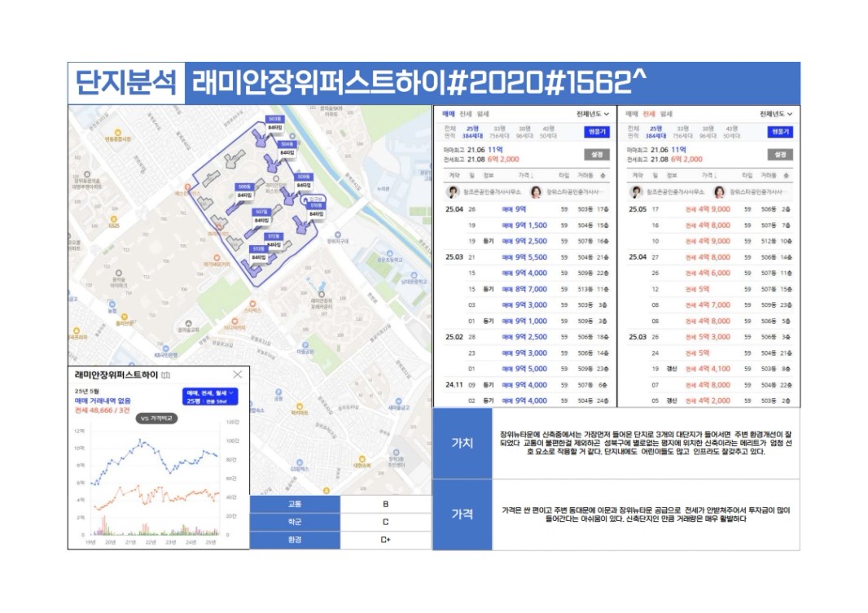Click 전세 48,666 / 3건 text in popup
This screenshot has width=868, height=613.
[103, 410]
